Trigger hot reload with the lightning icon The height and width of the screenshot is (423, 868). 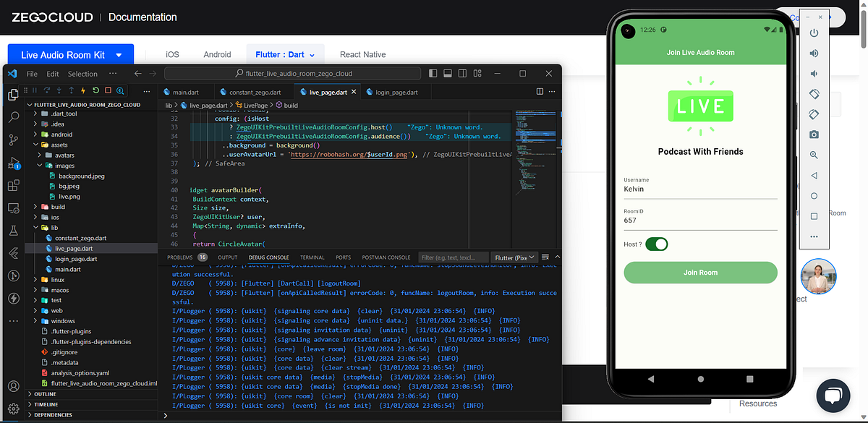(83, 90)
